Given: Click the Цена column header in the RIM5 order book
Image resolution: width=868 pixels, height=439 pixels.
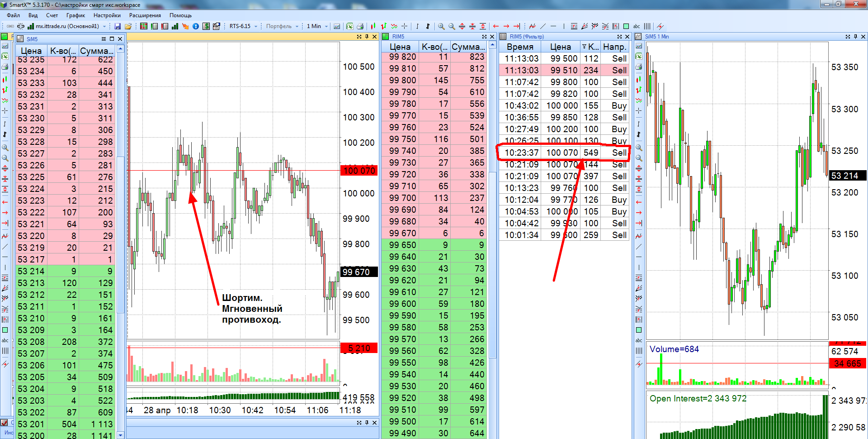Looking at the screenshot, I should coord(400,47).
